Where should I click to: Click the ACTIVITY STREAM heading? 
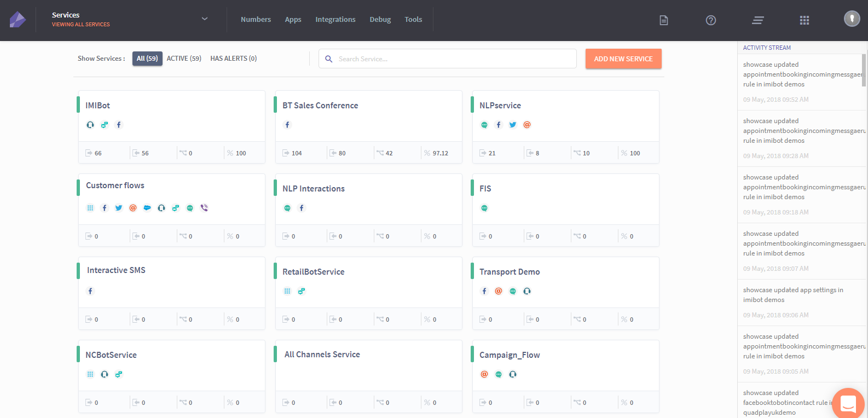767,48
